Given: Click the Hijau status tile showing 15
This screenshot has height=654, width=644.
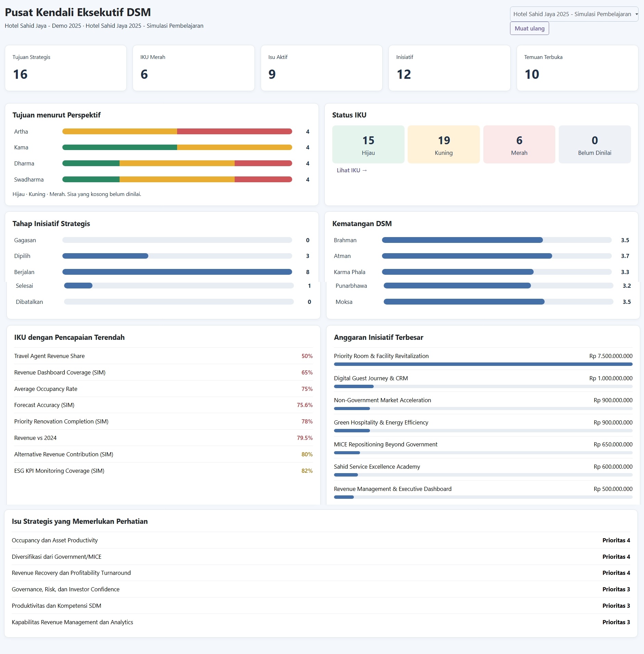Looking at the screenshot, I should coord(368,144).
